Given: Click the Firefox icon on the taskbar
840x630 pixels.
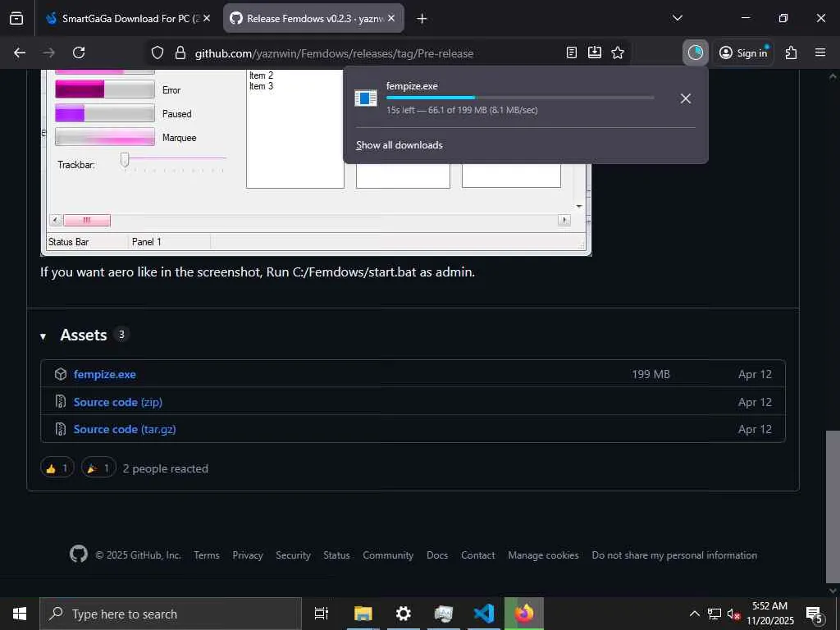Looking at the screenshot, I should point(524,614).
